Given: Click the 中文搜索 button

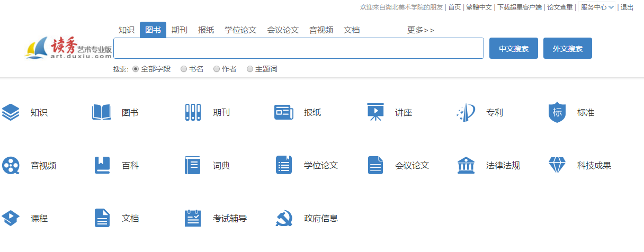Looking at the screenshot, I should click(x=514, y=48).
